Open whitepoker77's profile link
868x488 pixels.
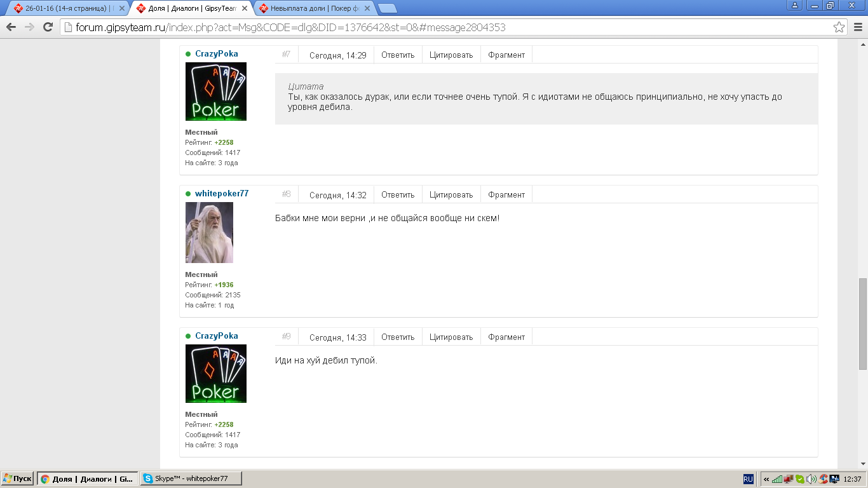point(222,194)
